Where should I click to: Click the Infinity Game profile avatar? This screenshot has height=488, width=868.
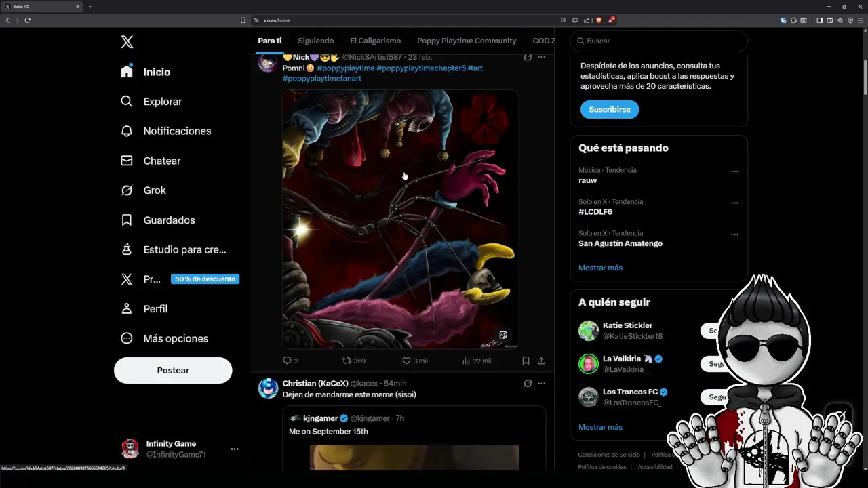point(130,449)
